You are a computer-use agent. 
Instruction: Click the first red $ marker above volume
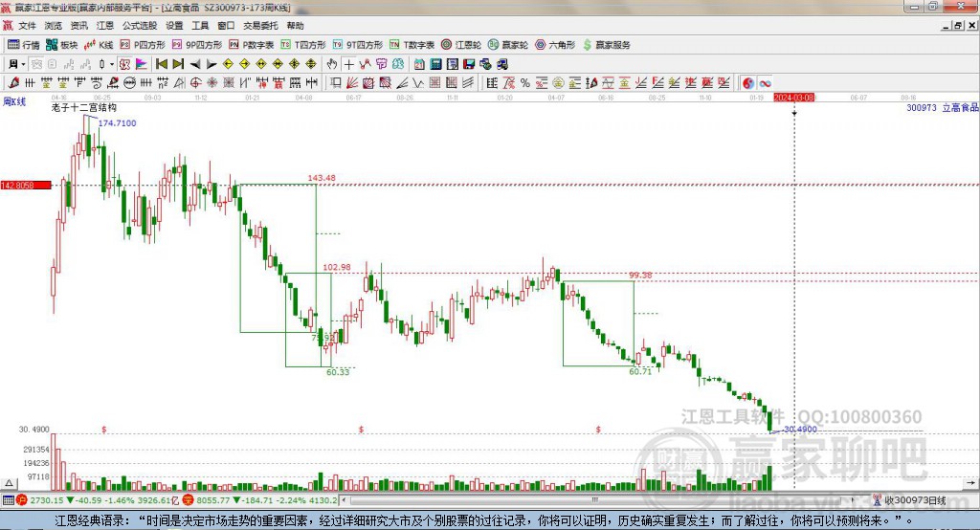[103, 430]
